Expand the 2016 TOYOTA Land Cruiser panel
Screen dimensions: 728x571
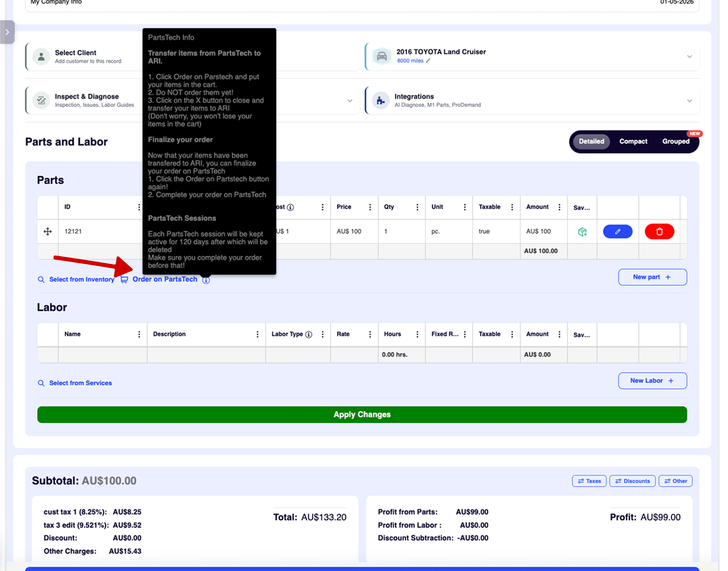point(689,57)
